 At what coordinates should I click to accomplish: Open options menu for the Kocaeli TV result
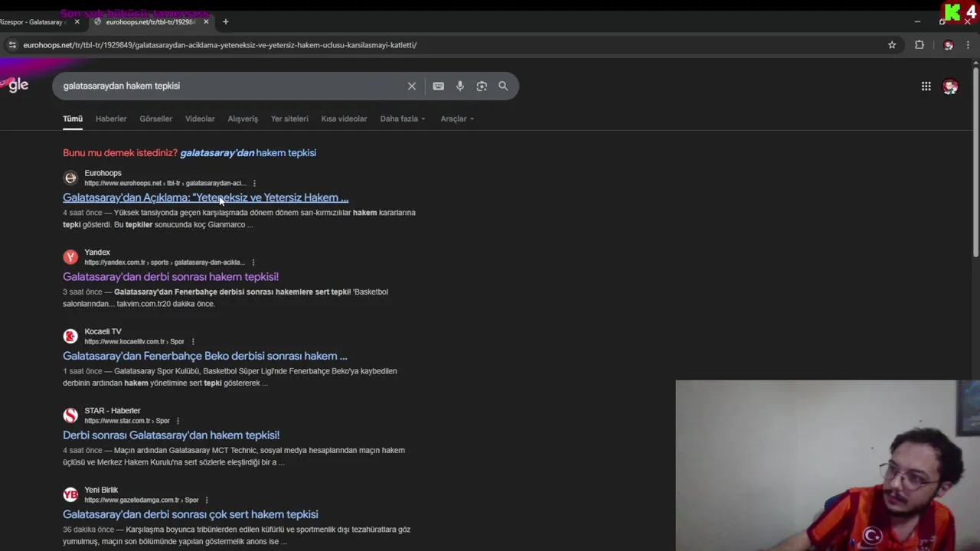(193, 341)
